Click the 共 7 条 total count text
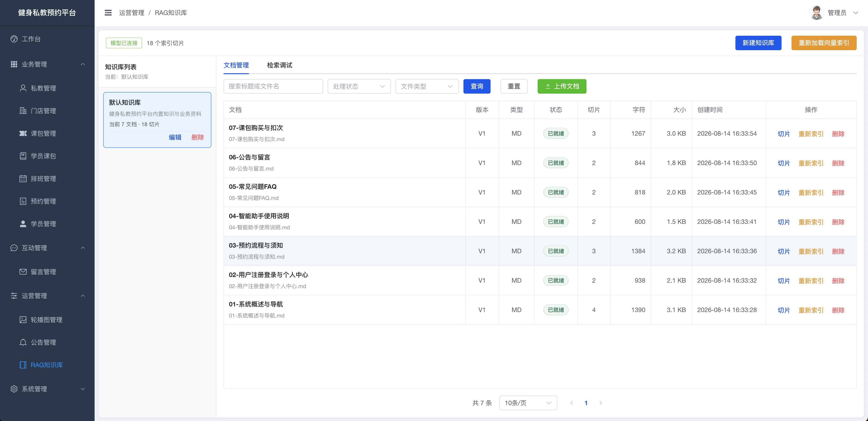This screenshot has width=868, height=421. point(482,403)
